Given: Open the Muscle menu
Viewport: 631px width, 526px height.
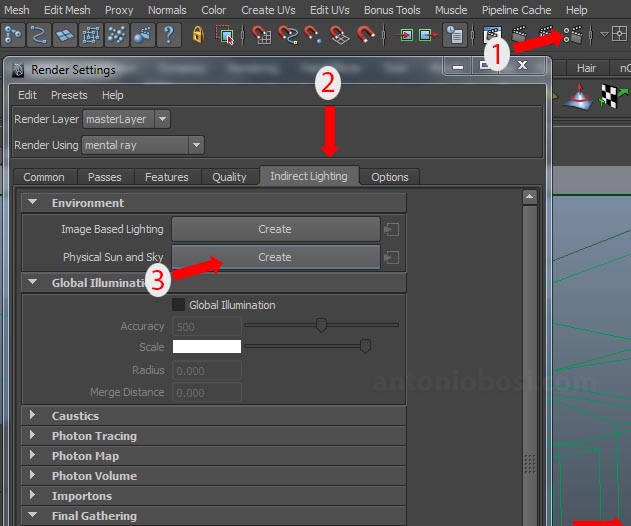Looking at the screenshot, I should click(451, 10).
